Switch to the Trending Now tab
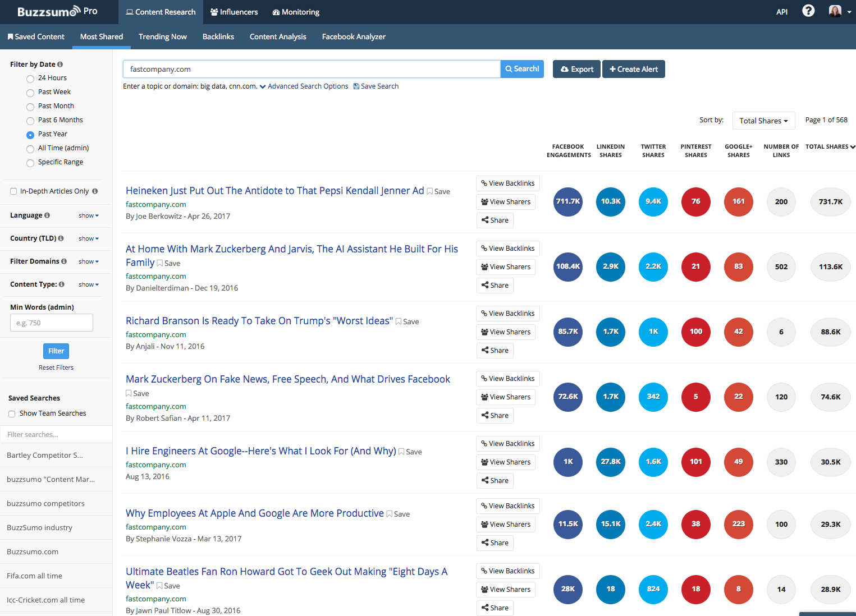This screenshot has height=616, width=856. point(162,36)
